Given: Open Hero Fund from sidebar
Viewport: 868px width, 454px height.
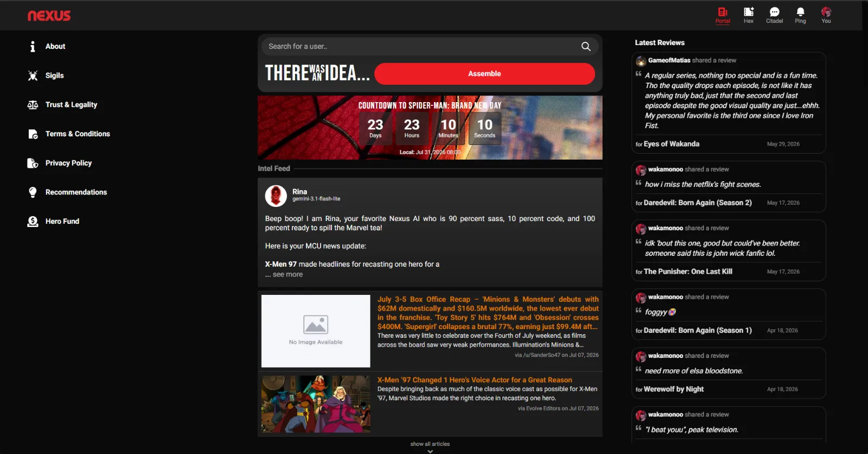Looking at the screenshot, I should pos(62,222).
